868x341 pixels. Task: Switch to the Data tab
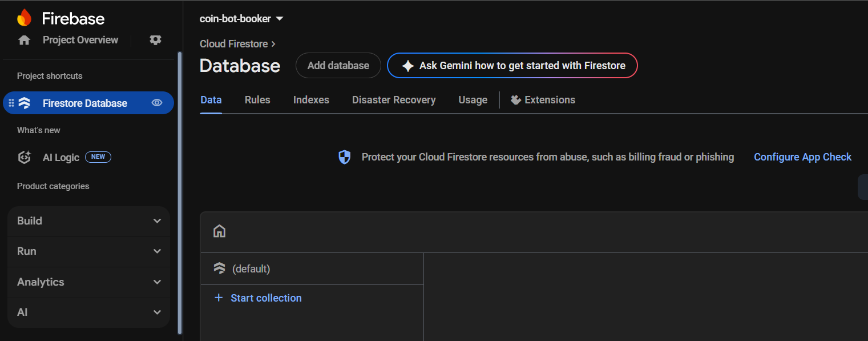click(211, 100)
